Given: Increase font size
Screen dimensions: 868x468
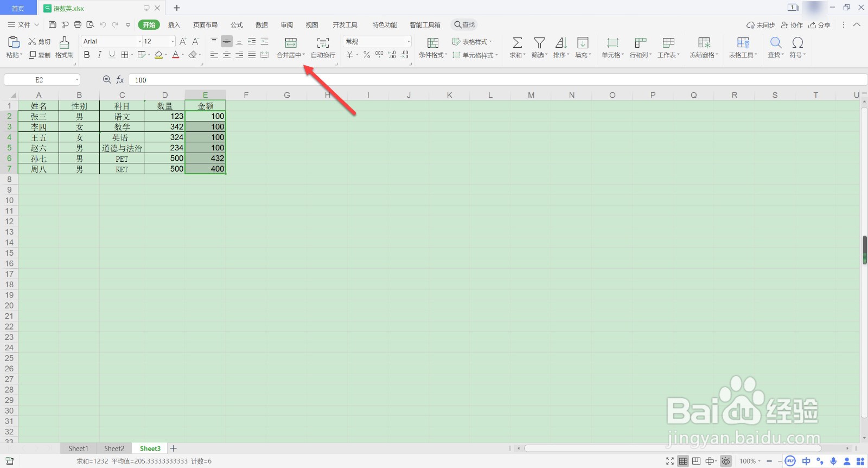Looking at the screenshot, I should pyautogui.click(x=183, y=41).
